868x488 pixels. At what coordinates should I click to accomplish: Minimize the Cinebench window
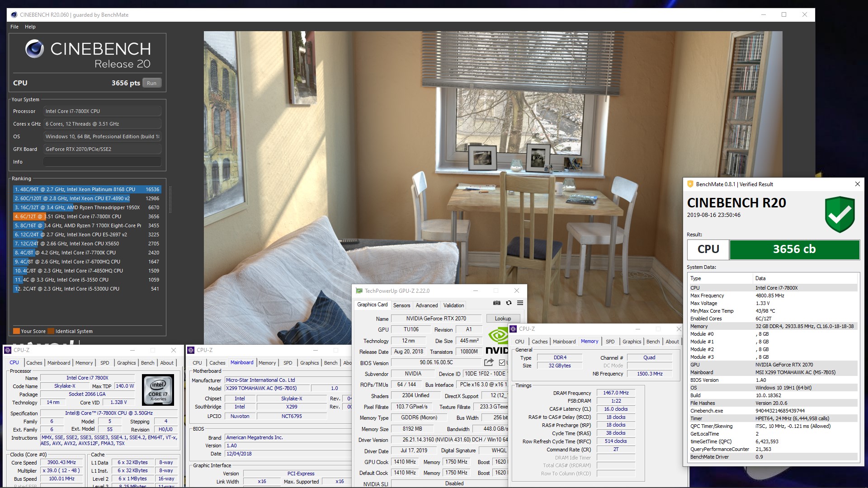(764, 14)
